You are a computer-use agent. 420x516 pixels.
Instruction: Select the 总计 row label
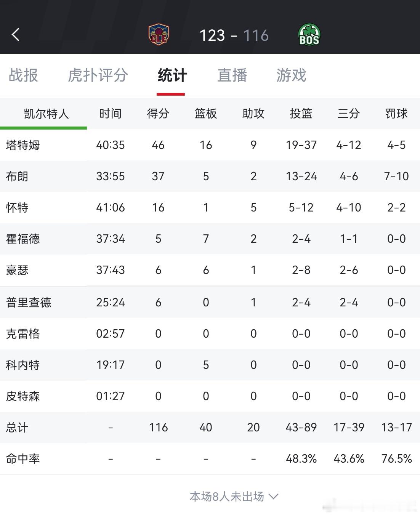coord(17,427)
